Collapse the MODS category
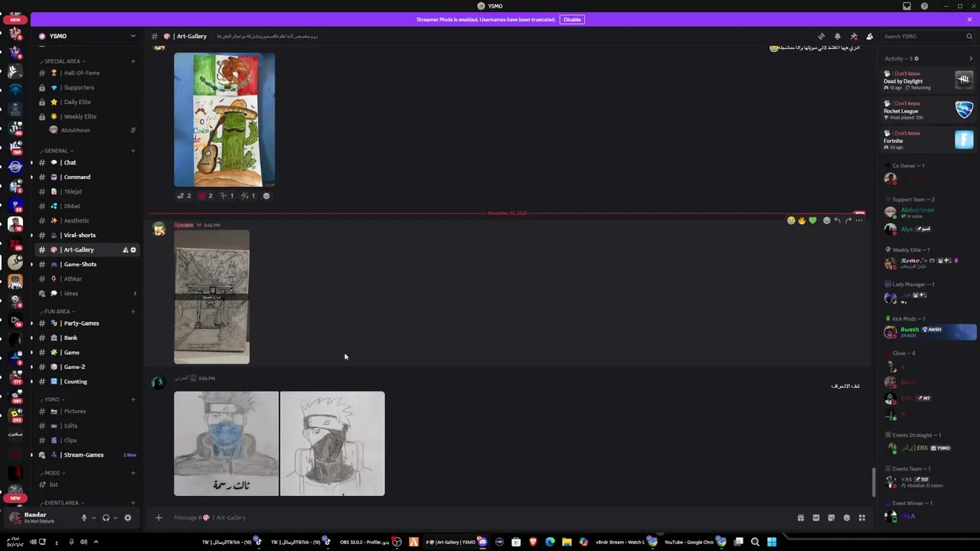Viewport: 980px width, 551px height. (x=52, y=473)
